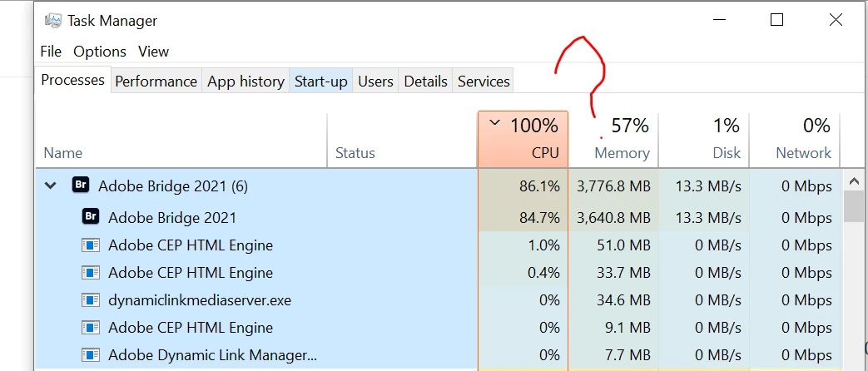
Task: Collapse the Adobe Bridge 2021 (6) group
Action: click(51, 186)
